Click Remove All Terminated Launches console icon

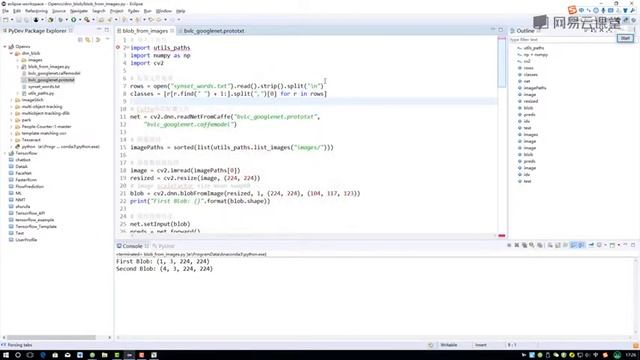click(524, 245)
